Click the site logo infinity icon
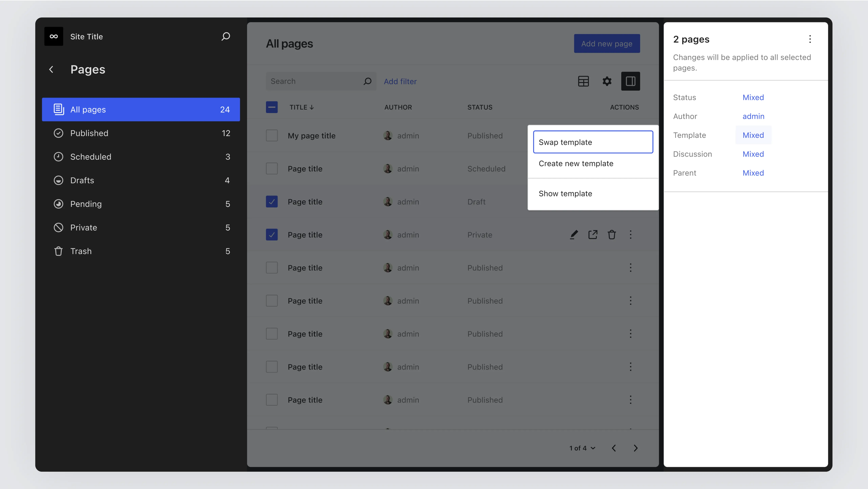This screenshot has width=868, height=489. point(54,36)
